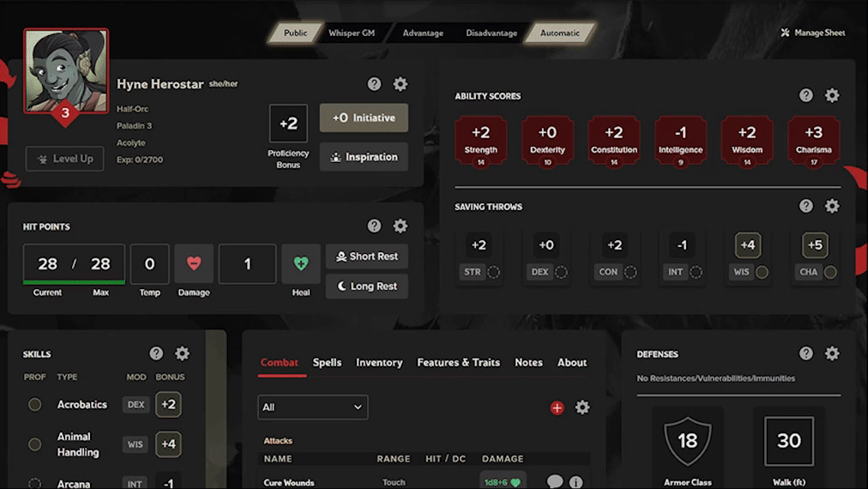This screenshot has height=489, width=868.
Task: Roll Animal Handling +4 bonus
Action: point(168,444)
